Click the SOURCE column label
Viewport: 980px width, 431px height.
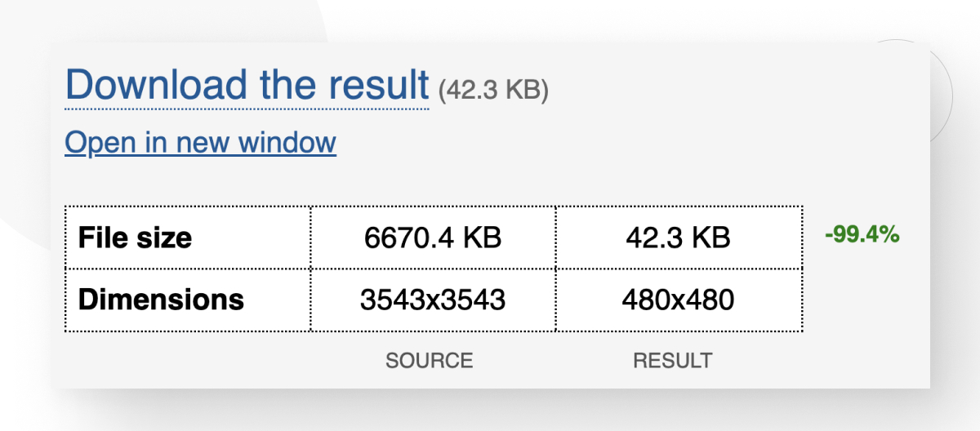[x=429, y=360]
